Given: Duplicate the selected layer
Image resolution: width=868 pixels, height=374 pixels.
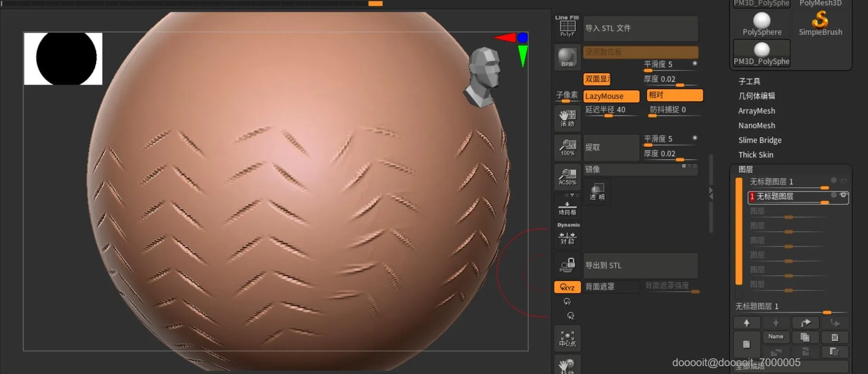Looking at the screenshot, I should 805,337.
